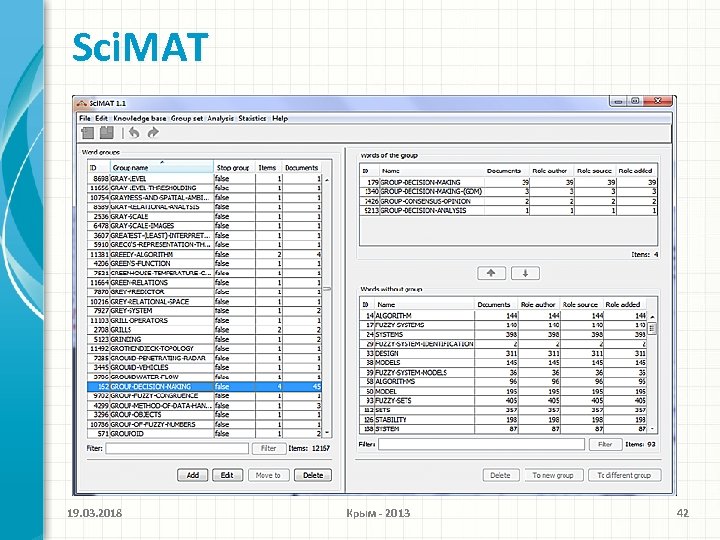Click the open project book icon

tap(107, 133)
